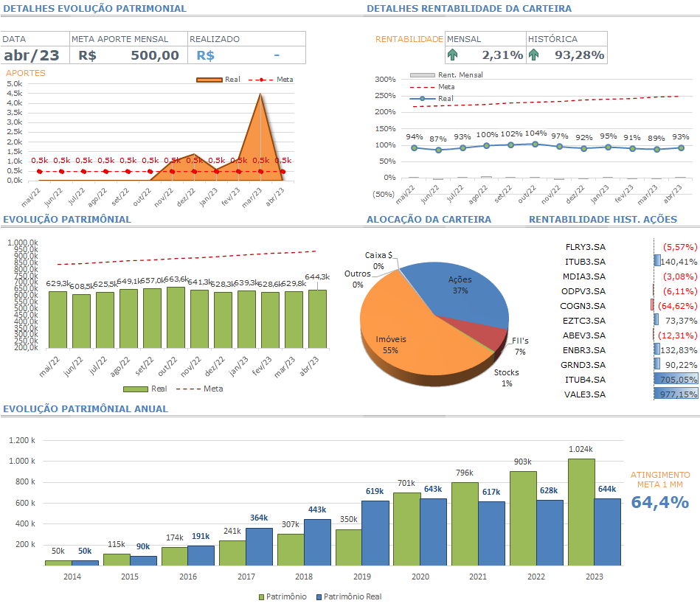
Task: Click the 977,15% data bar
Action: coord(676,394)
